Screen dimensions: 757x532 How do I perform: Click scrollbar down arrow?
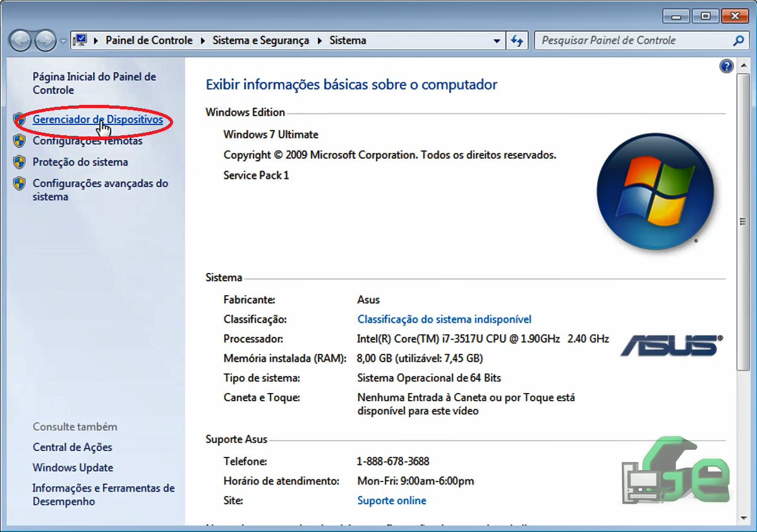[743, 519]
